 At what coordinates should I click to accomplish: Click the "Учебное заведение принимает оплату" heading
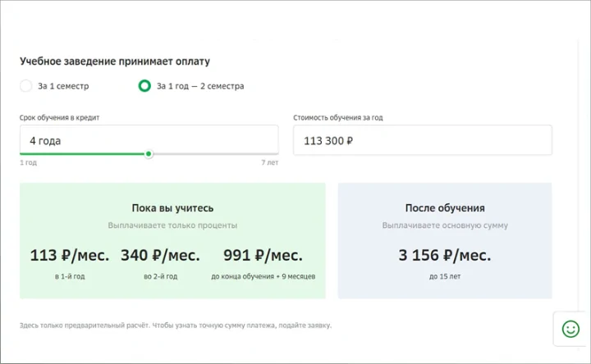click(114, 61)
